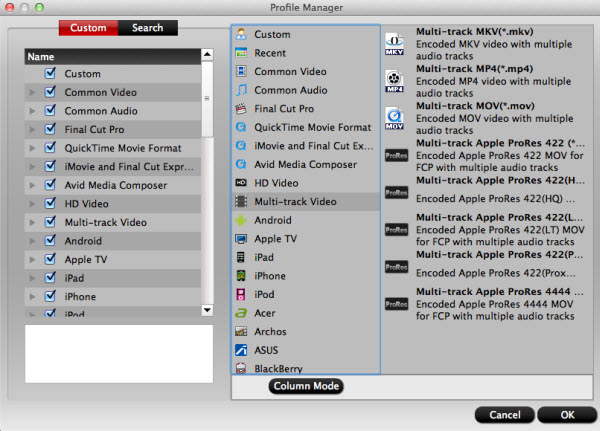Select the Multi-track MKV format icon
Viewport: 600px width, 431px height.
coord(395,44)
